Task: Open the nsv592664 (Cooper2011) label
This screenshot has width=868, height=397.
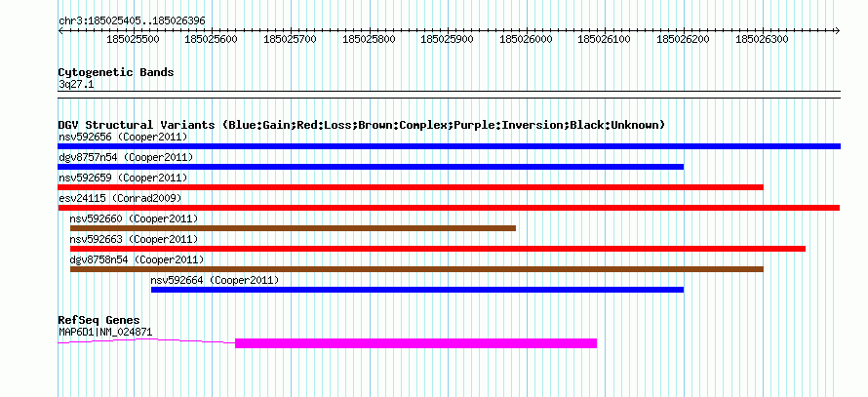Action: pos(215,280)
